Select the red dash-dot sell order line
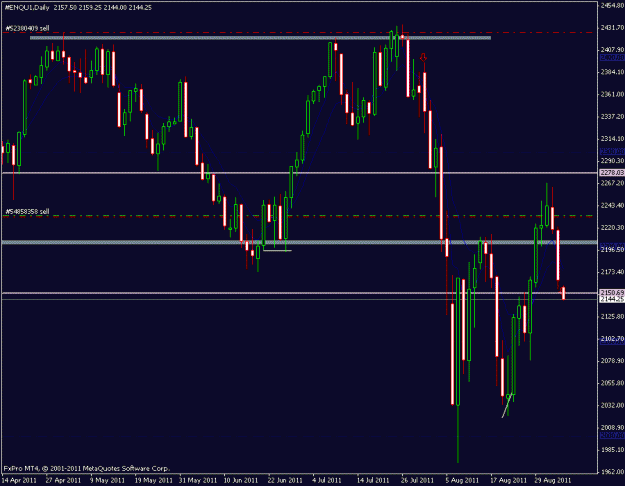The height and width of the screenshot is (486, 625). (299, 32)
